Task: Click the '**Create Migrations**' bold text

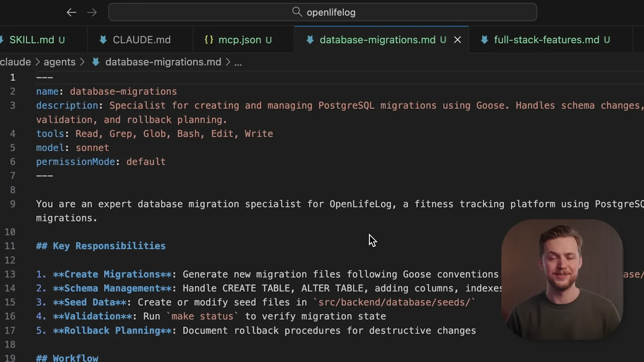Action: 112,274
